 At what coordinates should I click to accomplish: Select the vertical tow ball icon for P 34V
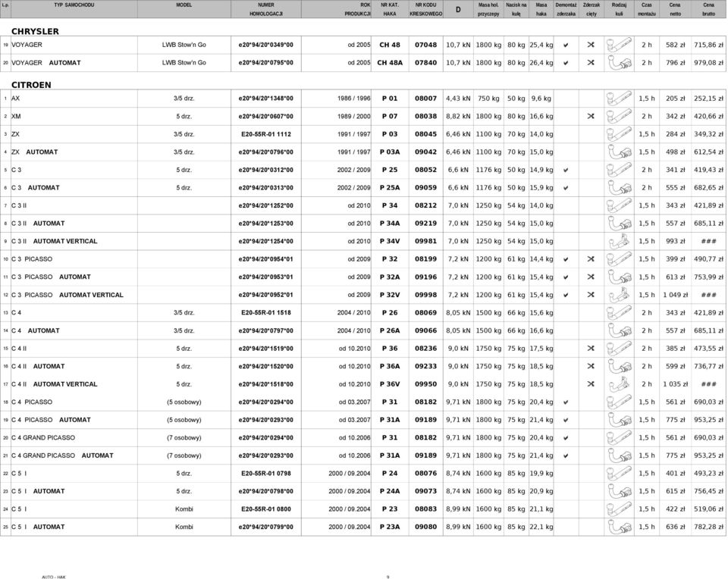pos(619,241)
